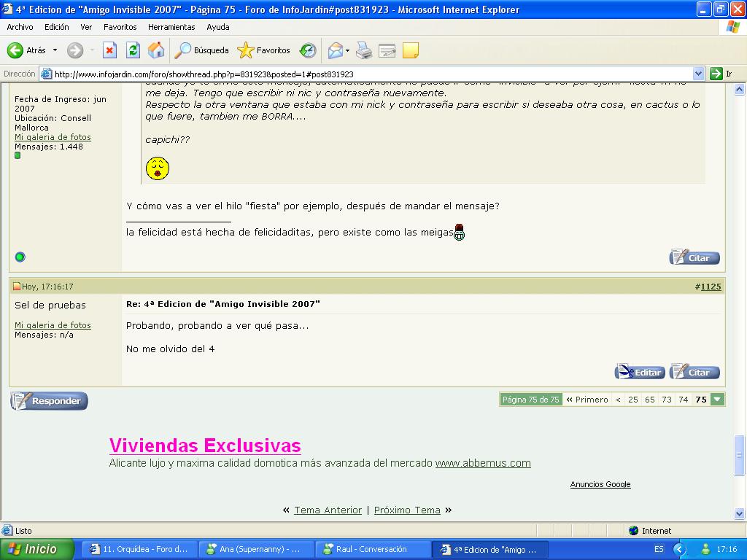Click Anuncios Google link
The width and height of the screenshot is (747, 560).
point(600,484)
